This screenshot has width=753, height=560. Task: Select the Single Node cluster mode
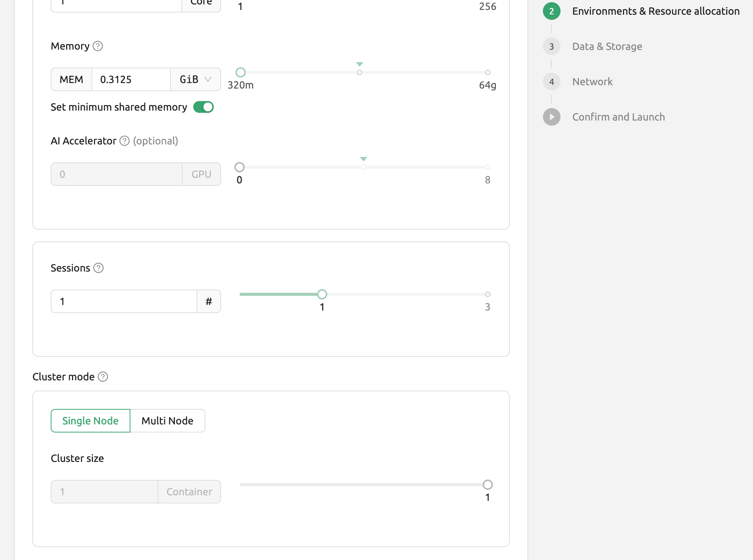tap(90, 421)
